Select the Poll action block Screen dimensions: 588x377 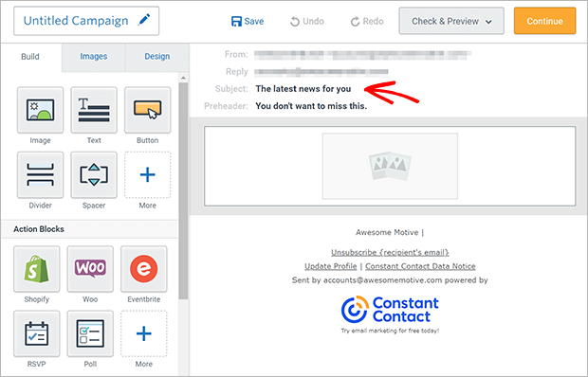point(90,333)
